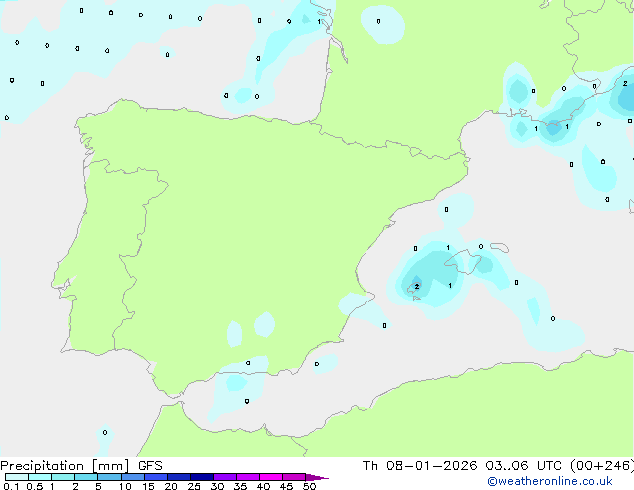Viewport: 634px width, 490px height.
Task: Pick the legend swatch between 0.5 and 1
Action: click(40, 477)
